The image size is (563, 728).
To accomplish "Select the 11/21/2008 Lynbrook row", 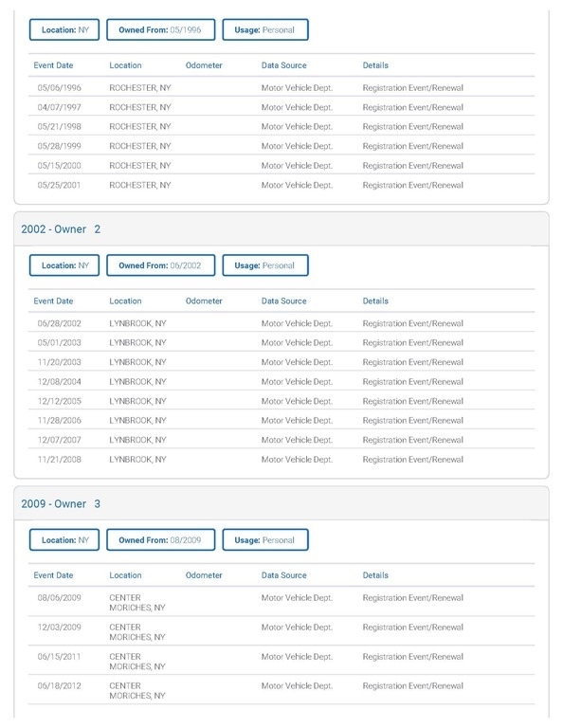I will [x=281, y=459].
